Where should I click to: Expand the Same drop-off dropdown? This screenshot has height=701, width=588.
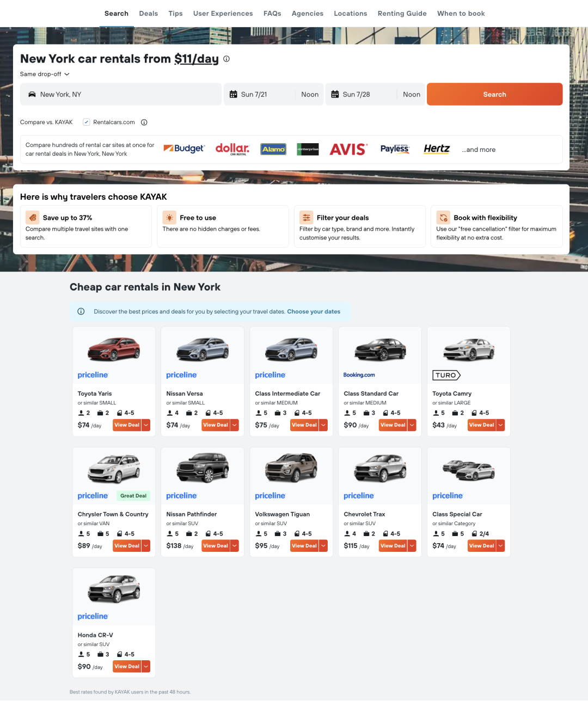click(x=45, y=74)
